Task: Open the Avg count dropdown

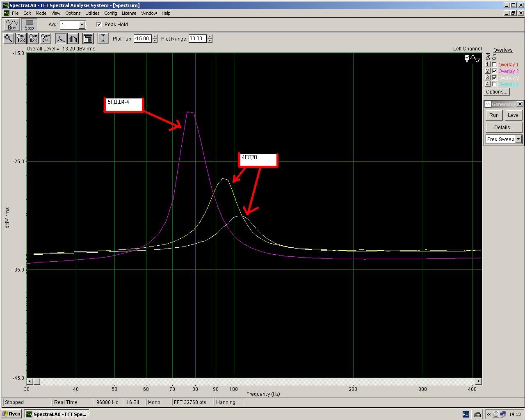Action: coord(82,25)
